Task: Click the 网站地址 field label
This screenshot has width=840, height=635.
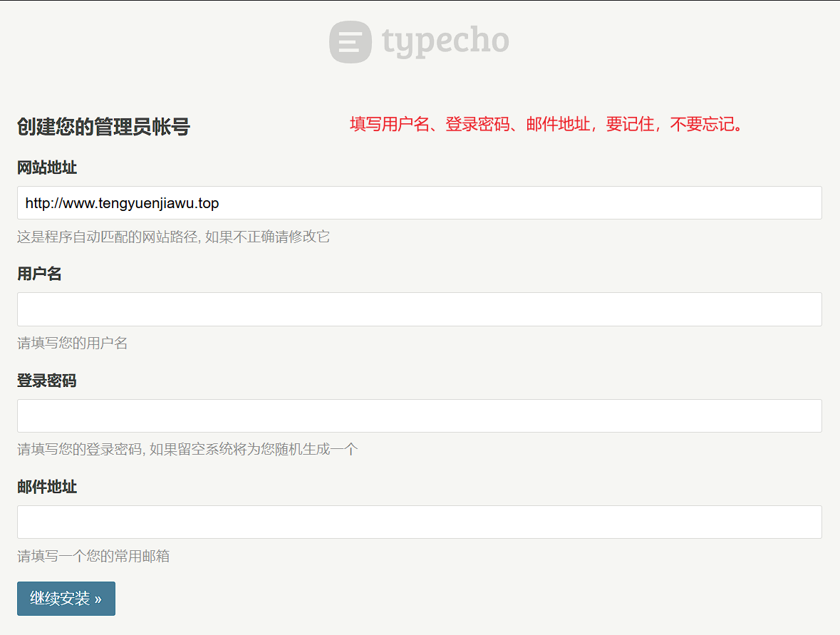Action: (x=47, y=168)
